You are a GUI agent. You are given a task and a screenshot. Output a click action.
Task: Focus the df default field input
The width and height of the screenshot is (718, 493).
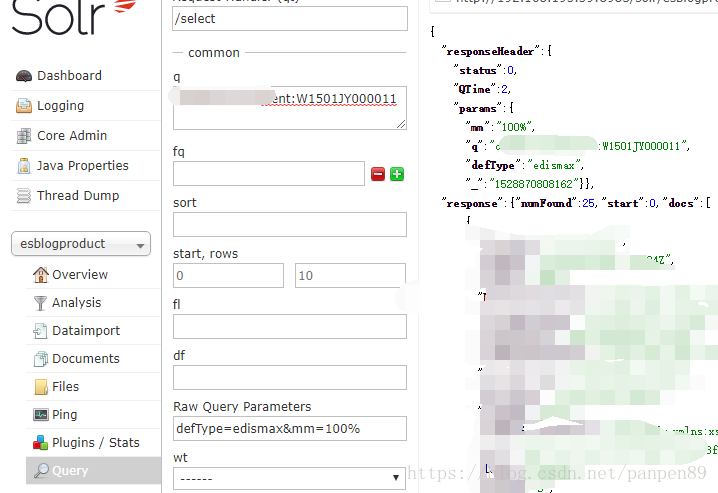[290, 378]
